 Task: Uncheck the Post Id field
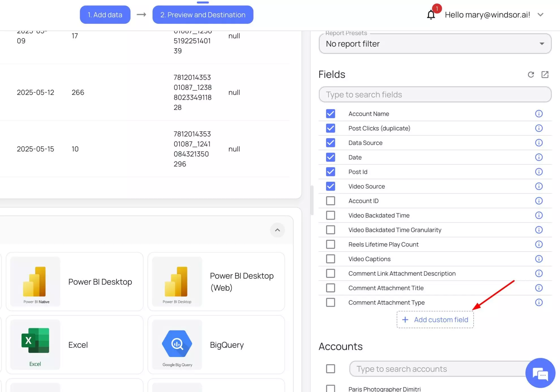pyautogui.click(x=330, y=172)
